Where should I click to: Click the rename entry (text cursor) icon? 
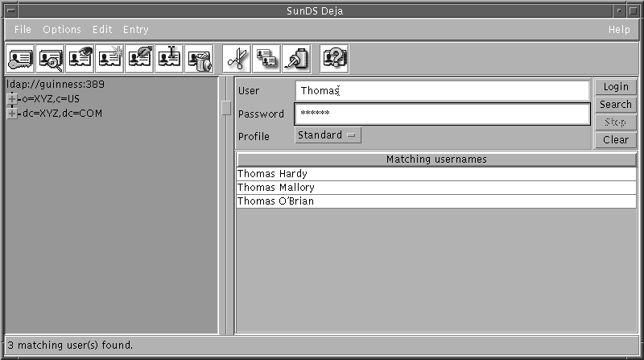[x=169, y=59]
